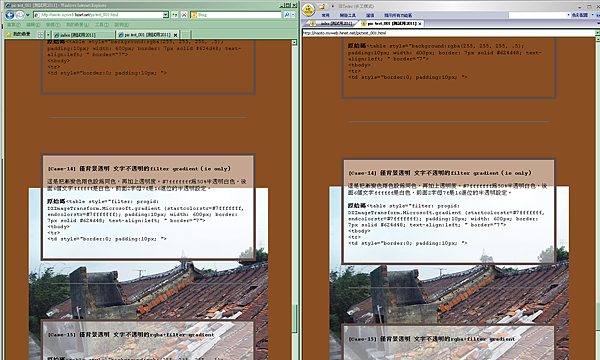Click Case-15 heading in Internet Explorer page

click(x=131, y=335)
